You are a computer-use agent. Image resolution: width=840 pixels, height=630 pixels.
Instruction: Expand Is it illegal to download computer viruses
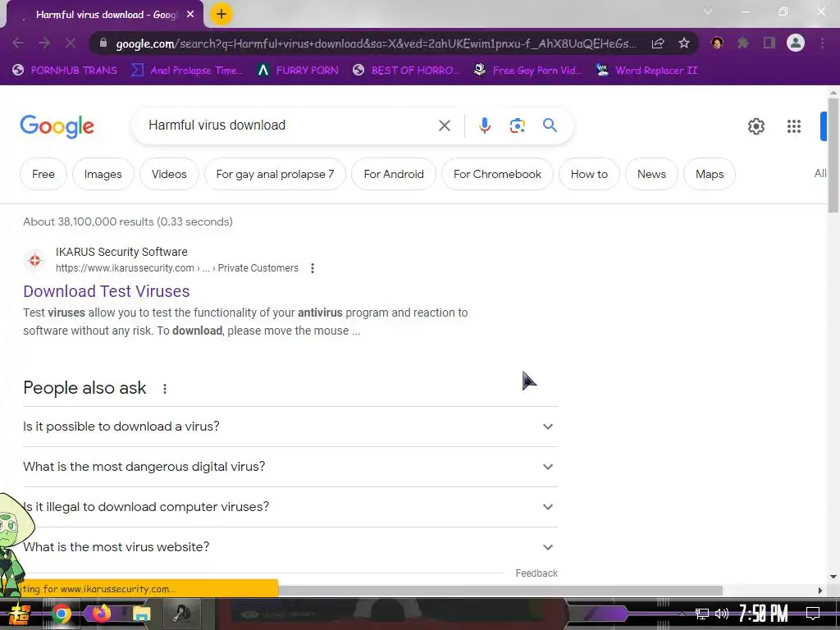290,507
